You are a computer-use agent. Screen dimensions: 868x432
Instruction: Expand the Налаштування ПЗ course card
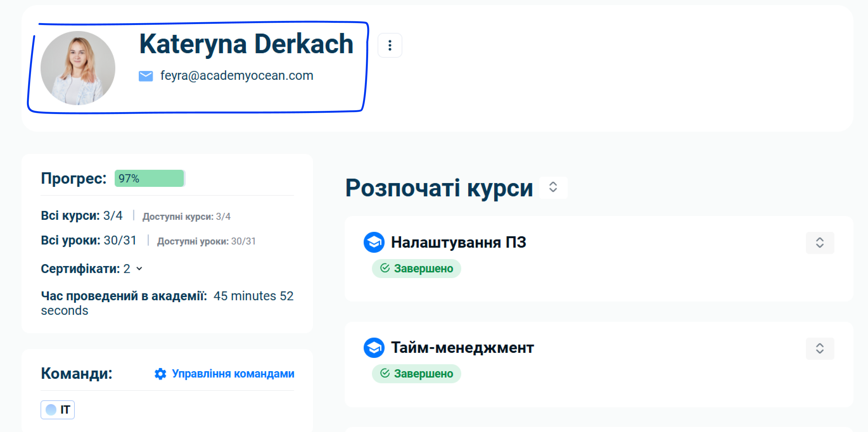tap(820, 242)
